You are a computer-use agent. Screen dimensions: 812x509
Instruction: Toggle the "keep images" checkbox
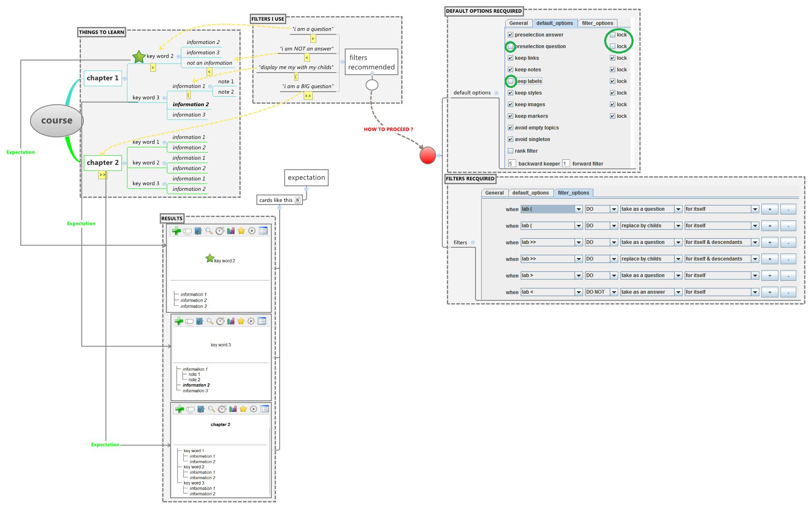point(510,105)
